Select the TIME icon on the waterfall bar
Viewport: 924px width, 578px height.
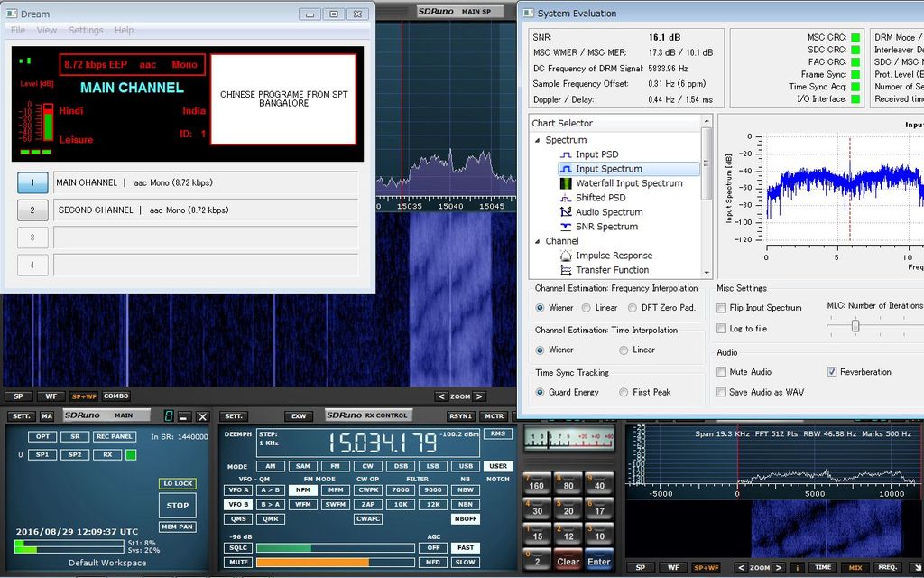tap(822, 567)
